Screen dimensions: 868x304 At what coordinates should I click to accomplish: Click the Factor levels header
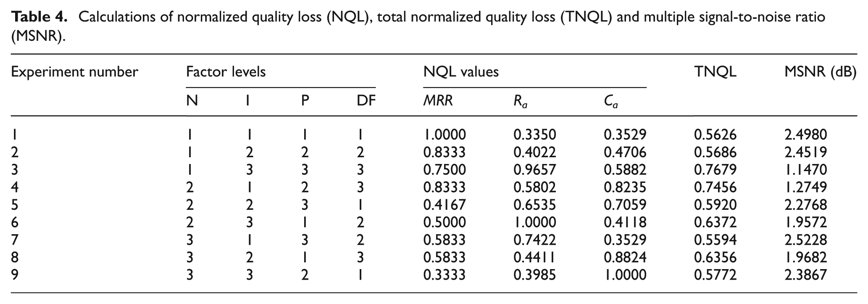click(226, 72)
